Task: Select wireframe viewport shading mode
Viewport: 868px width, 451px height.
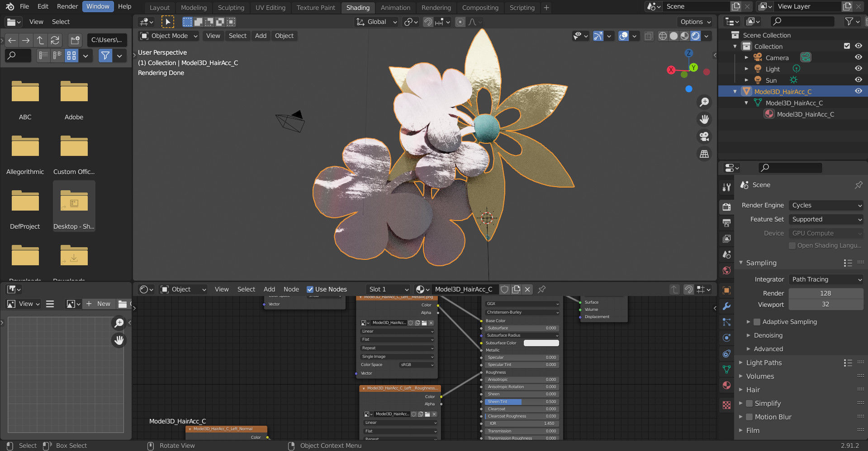Action: pos(663,36)
